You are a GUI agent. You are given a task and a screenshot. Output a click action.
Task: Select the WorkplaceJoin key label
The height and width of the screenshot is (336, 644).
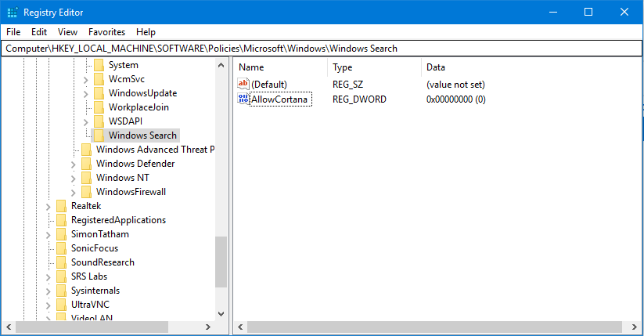coord(139,107)
